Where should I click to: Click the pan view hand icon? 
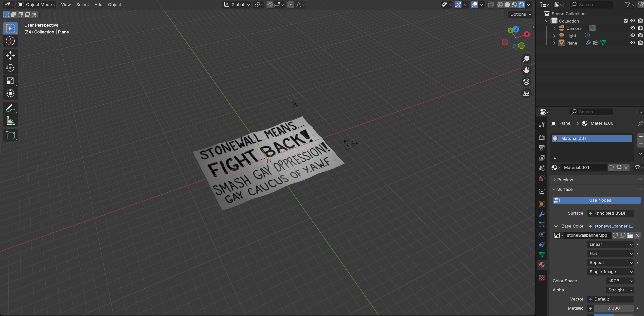point(526,70)
